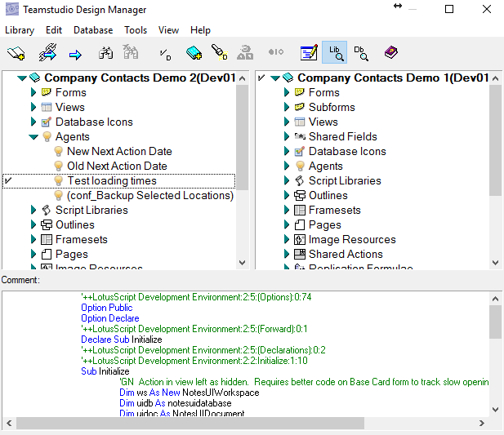Click the open-book add library toolbar icon
Image resolution: width=504 pixels, height=435 pixels.
[x=16, y=53]
